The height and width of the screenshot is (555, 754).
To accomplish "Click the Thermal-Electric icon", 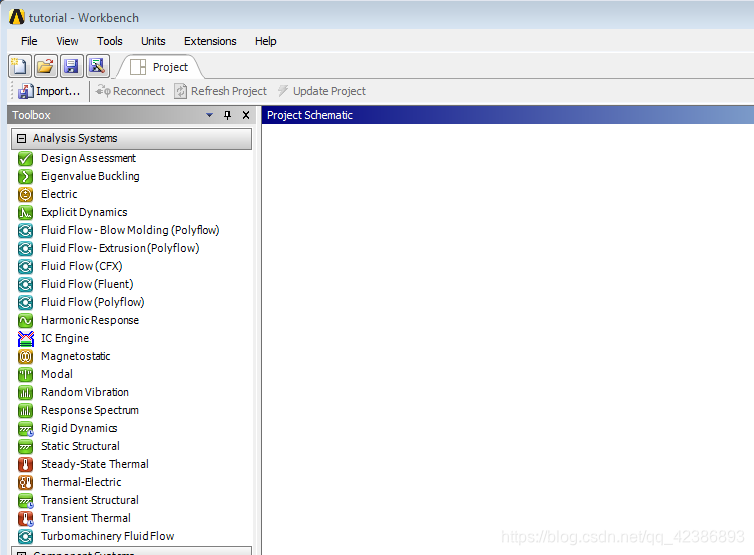I will pos(25,482).
